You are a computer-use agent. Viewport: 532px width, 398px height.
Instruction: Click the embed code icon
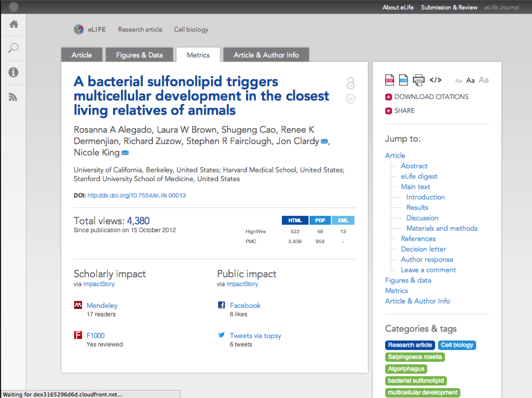[436, 80]
